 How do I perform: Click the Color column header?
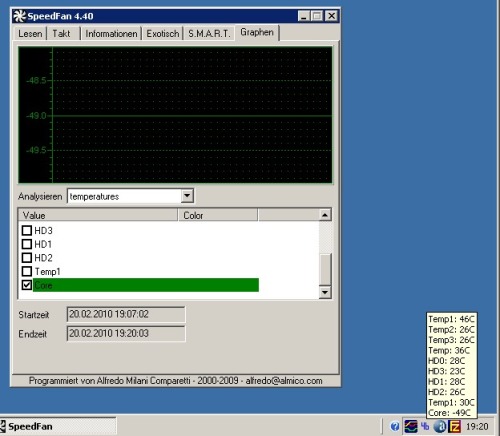pos(218,215)
